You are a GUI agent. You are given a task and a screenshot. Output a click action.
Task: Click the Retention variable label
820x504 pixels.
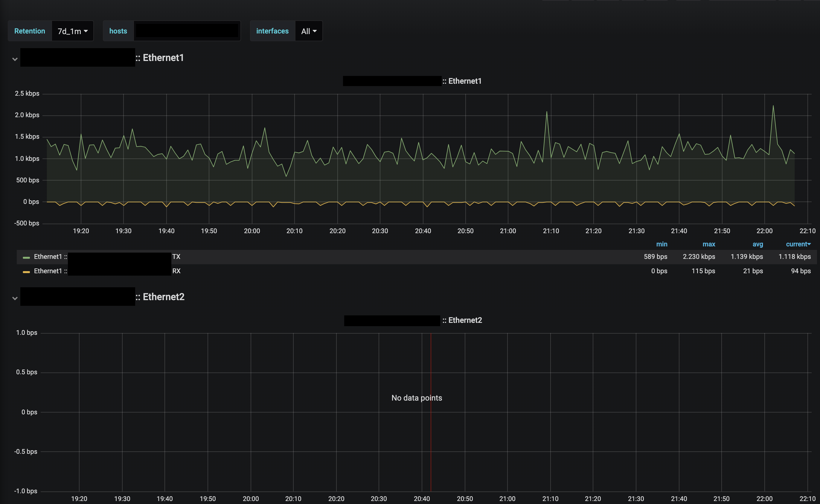(30, 31)
